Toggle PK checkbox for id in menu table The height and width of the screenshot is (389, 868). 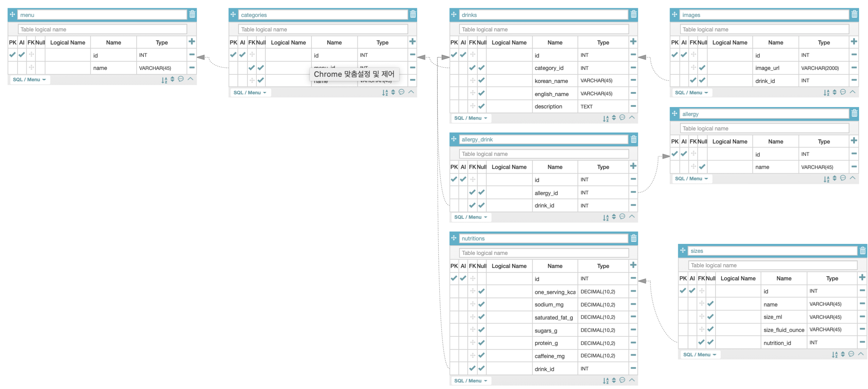click(x=12, y=55)
